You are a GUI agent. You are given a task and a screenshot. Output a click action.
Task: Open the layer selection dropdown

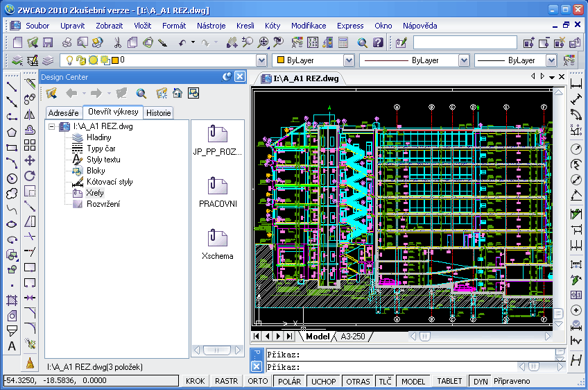coord(261,60)
